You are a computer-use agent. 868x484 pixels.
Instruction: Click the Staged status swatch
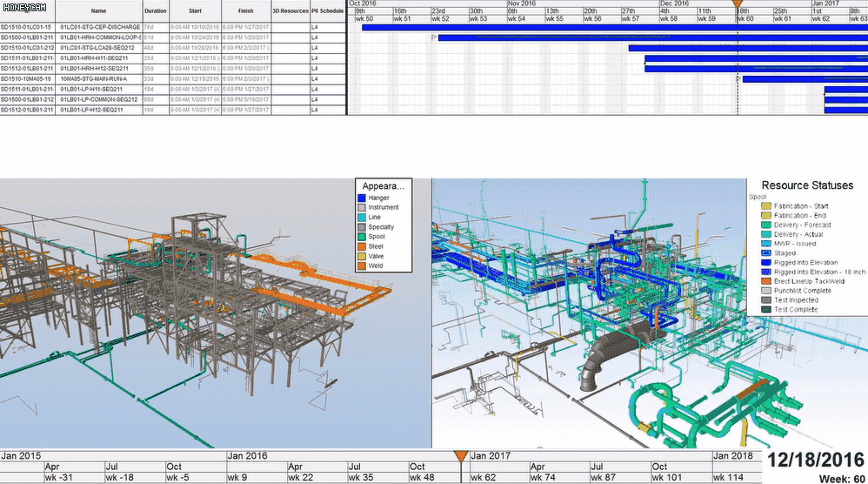coord(766,253)
